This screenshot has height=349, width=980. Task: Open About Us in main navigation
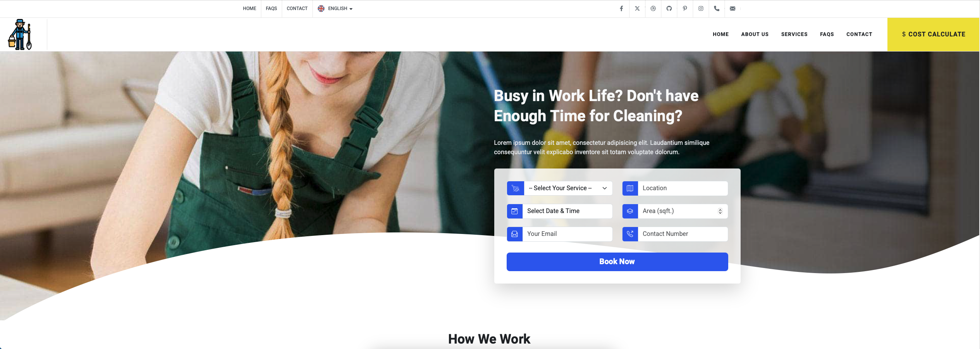tap(755, 34)
